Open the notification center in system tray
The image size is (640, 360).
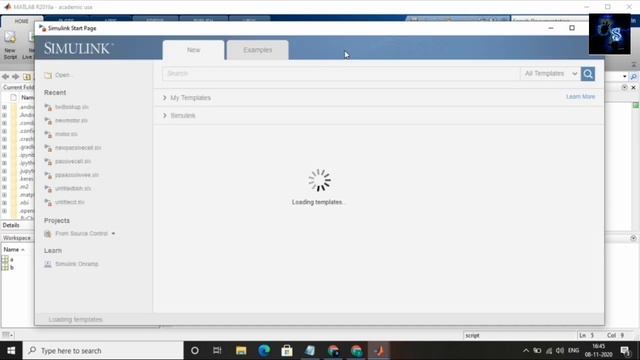[x=625, y=351]
